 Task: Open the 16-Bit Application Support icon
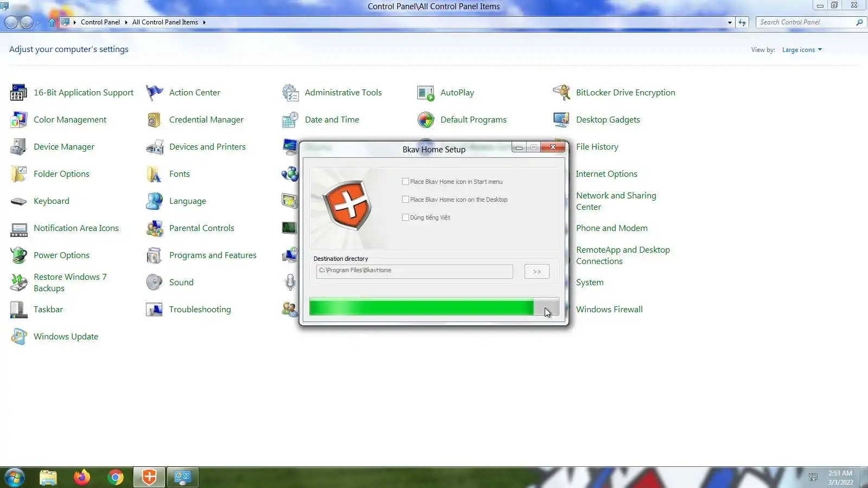click(x=18, y=93)
